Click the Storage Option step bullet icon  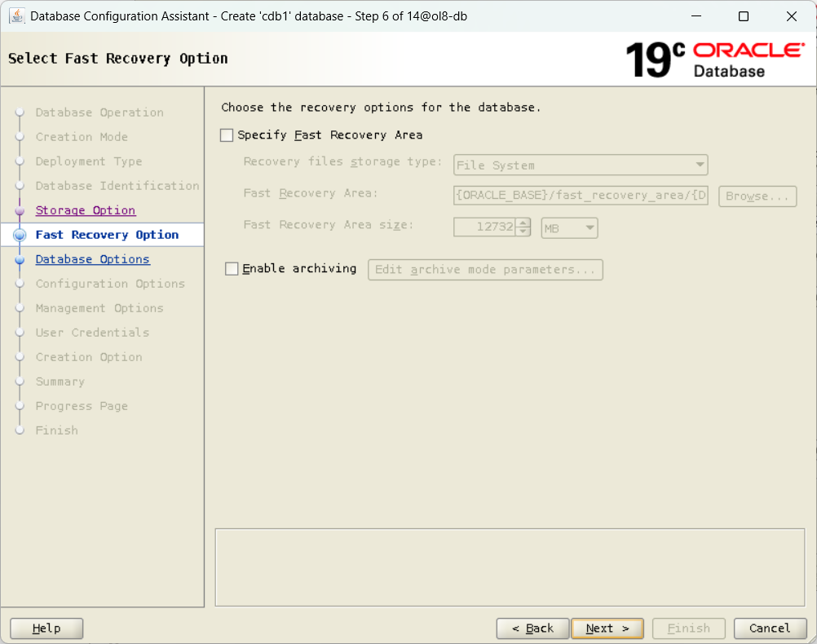pos(20,210)
